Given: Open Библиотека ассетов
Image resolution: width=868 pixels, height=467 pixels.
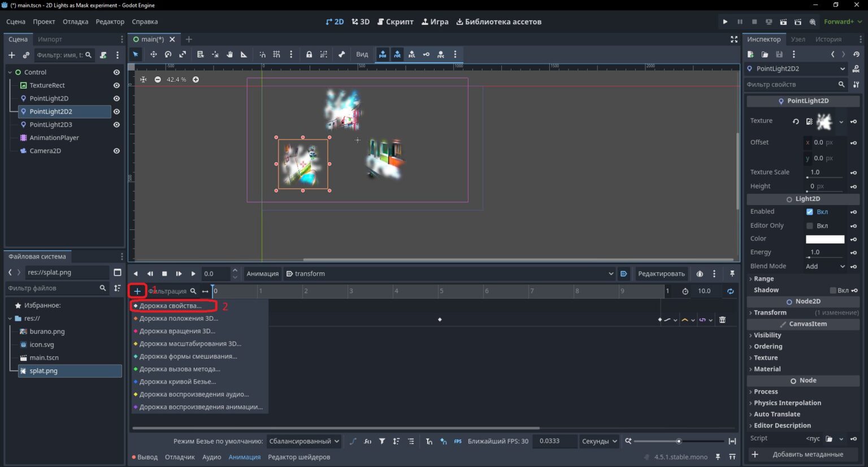Looking at the screenshot, I should (x=498, y=21).
